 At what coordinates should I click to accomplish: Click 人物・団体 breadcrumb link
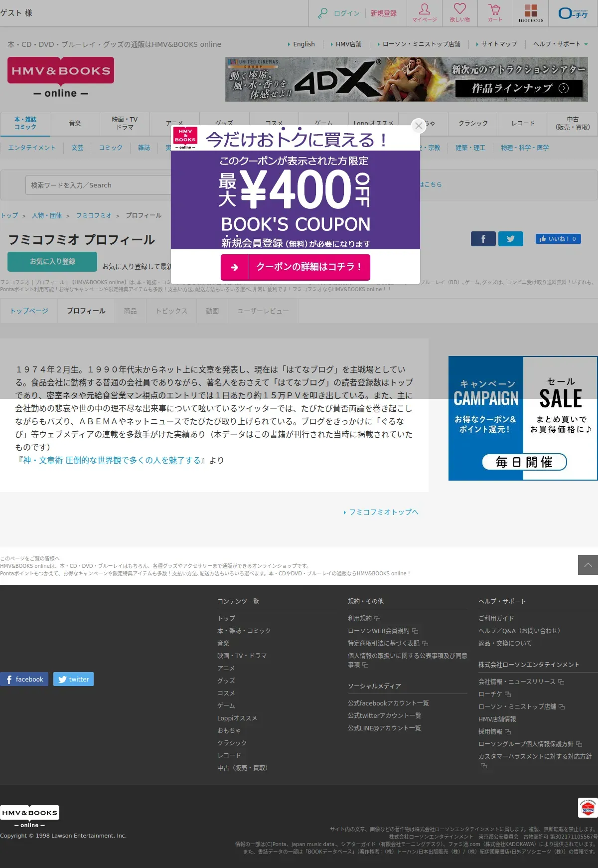[x=47, y=215]
